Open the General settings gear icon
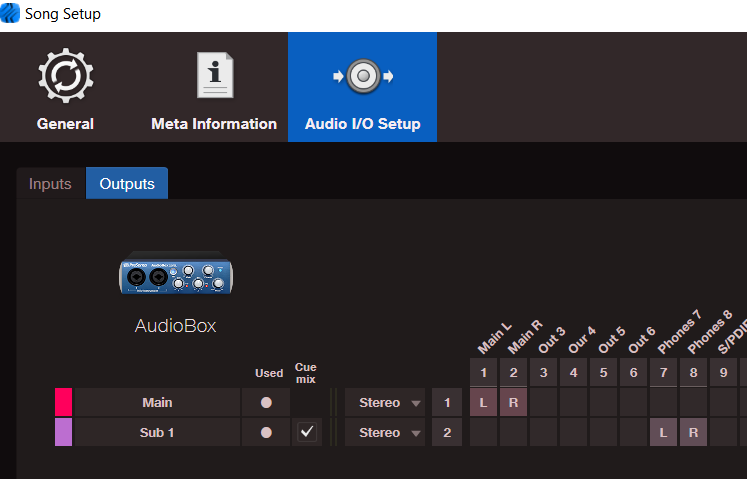This screenshot has height=479, width=747. [x=65, y=76]
